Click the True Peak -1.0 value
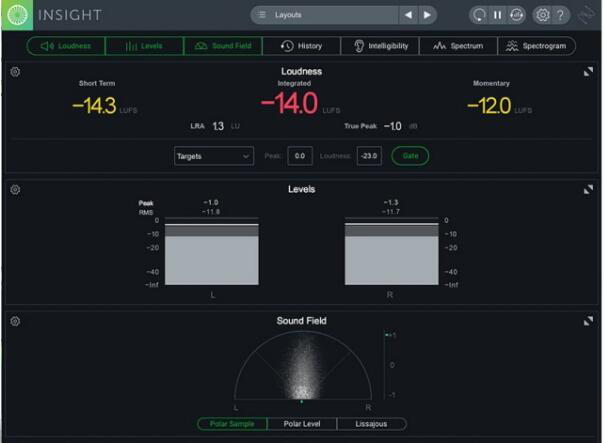 (393, 126)
